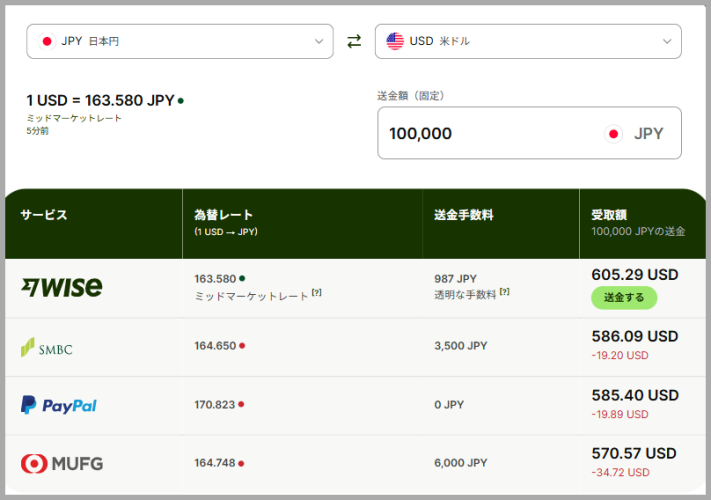Edit the 100,000 send amount field
Viewport: 711px width, 500px height.
tap(529, 133)
